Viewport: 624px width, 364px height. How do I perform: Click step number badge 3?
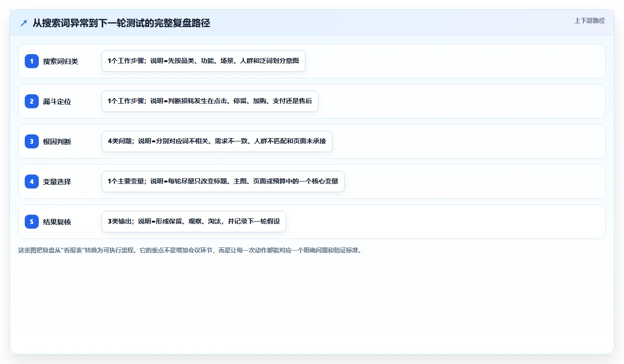pyautogui.click(x=32, y=141)
